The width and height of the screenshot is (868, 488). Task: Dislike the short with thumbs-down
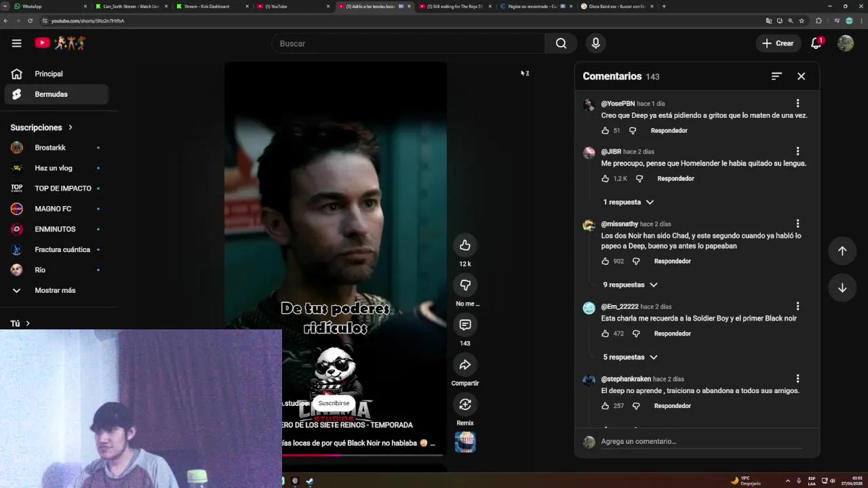(465, 285)
